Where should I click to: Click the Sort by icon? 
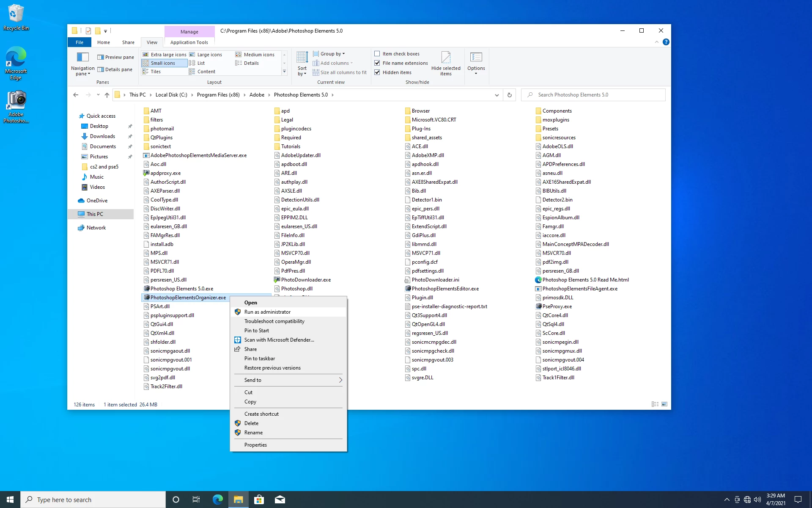click(302, 58)
